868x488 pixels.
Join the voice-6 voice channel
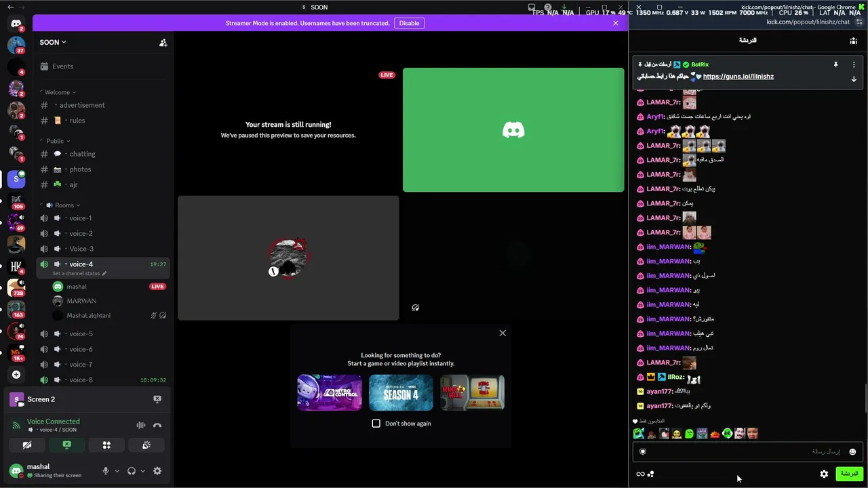click(102, 349)
